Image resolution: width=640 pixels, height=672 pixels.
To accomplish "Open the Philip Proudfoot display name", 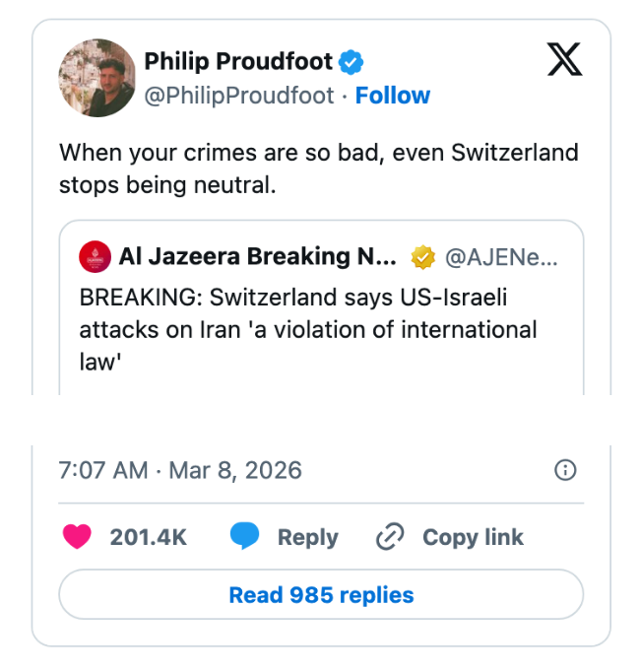I will pyautogui.click(x=240, y=62).
